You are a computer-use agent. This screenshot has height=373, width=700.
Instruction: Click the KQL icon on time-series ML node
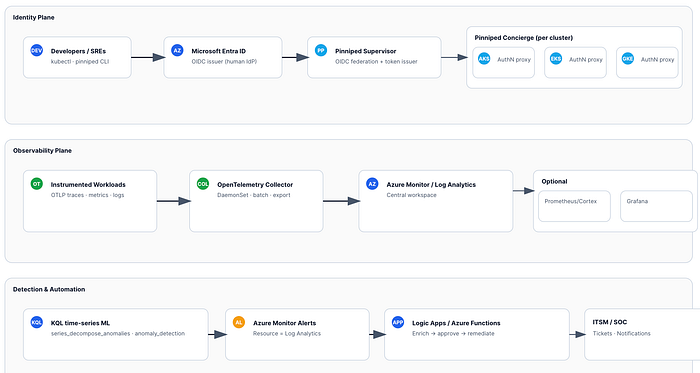click(37, 322)
